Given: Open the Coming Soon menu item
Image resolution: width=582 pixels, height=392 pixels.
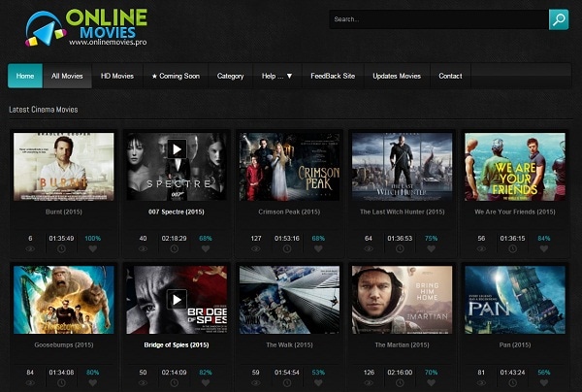Looking at the screenshot, I should [176, 76].
